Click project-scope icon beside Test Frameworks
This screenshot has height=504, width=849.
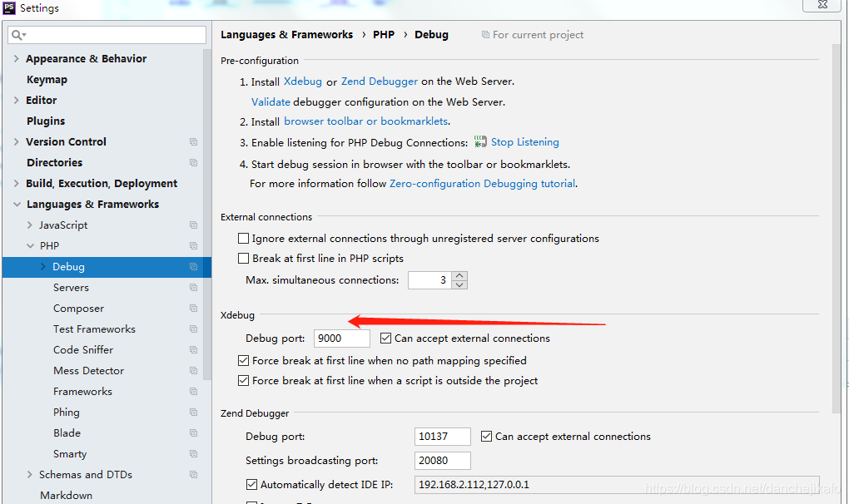pyautogui.click(x=193, y=329)
